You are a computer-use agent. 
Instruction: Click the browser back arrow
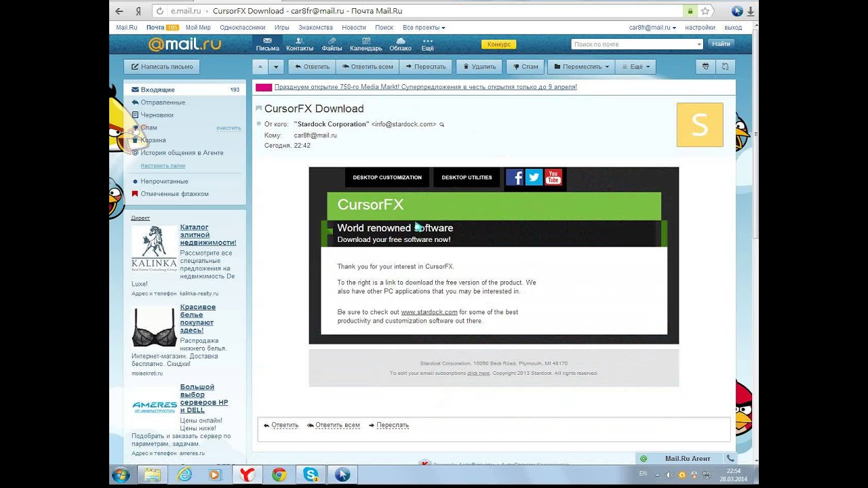click(x=119, y=11)
